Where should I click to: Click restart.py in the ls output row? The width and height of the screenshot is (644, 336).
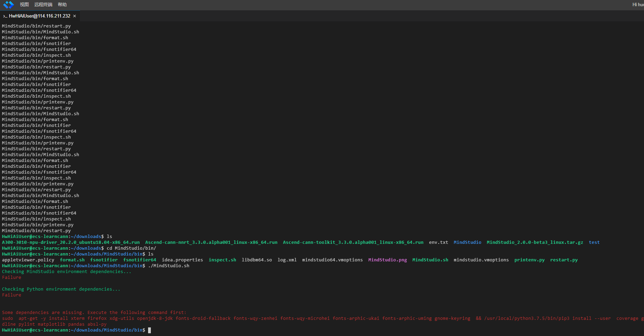pyautogui.click(x=564, y=260)
